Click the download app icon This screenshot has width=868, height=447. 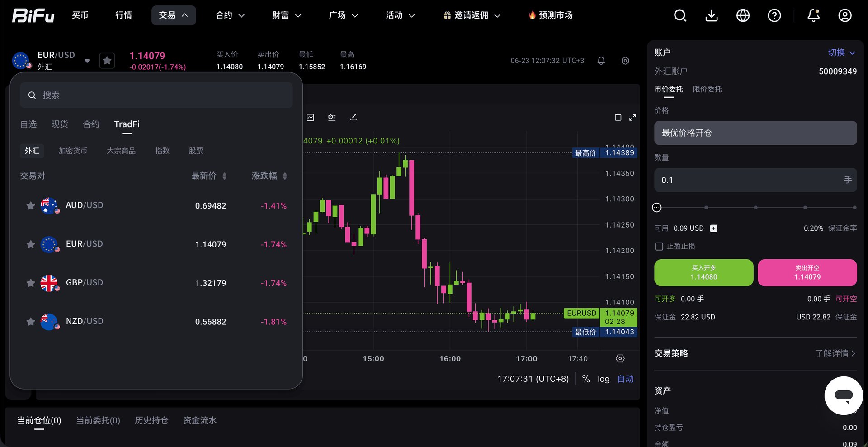coord(712,15)
